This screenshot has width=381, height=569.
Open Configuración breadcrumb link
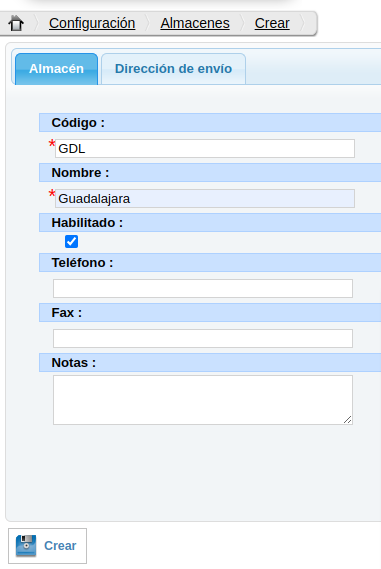pos(92,23)
